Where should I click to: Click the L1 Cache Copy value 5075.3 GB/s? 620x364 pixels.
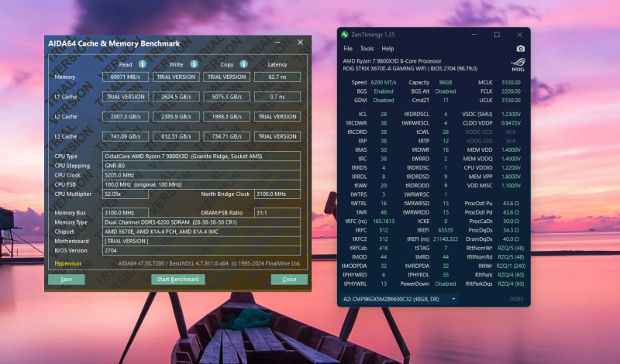pos(226,97)
